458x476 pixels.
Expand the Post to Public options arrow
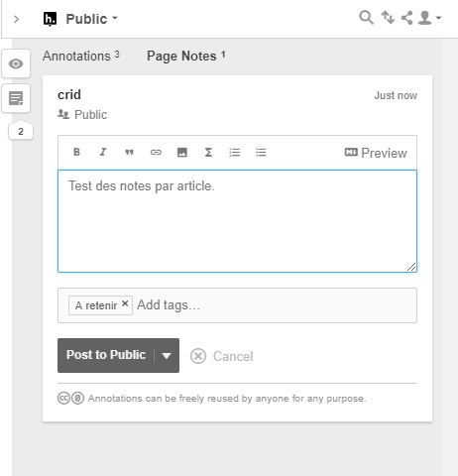[167, 356]
